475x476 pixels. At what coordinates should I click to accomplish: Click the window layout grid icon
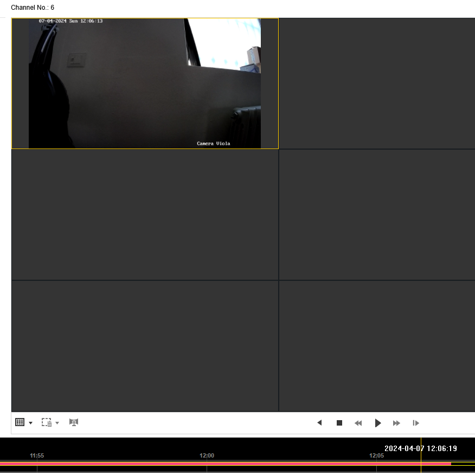[20, 422]
